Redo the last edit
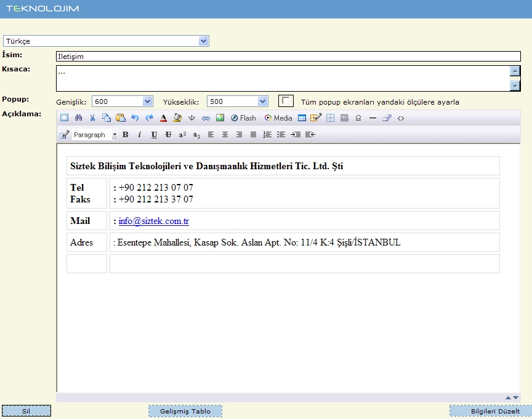Screen dimensions: 532x419 (x=149, y=118)
